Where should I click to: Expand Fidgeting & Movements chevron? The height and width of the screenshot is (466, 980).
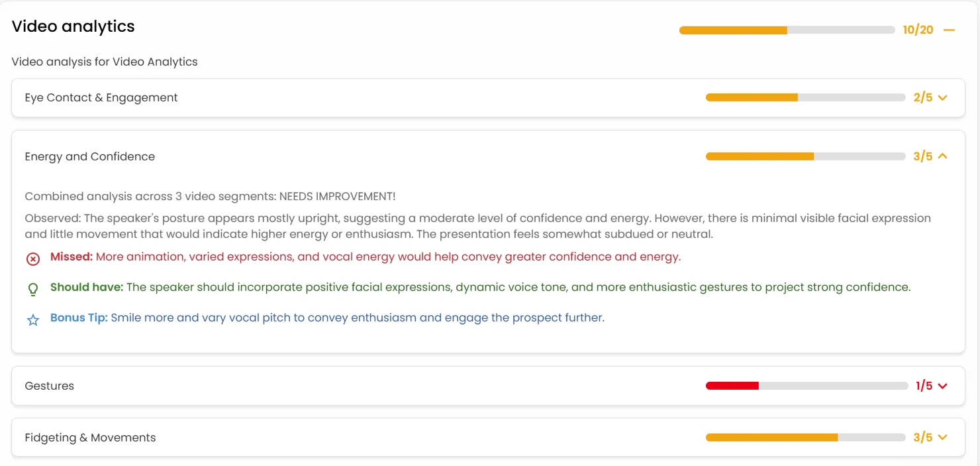click(943, 437)
